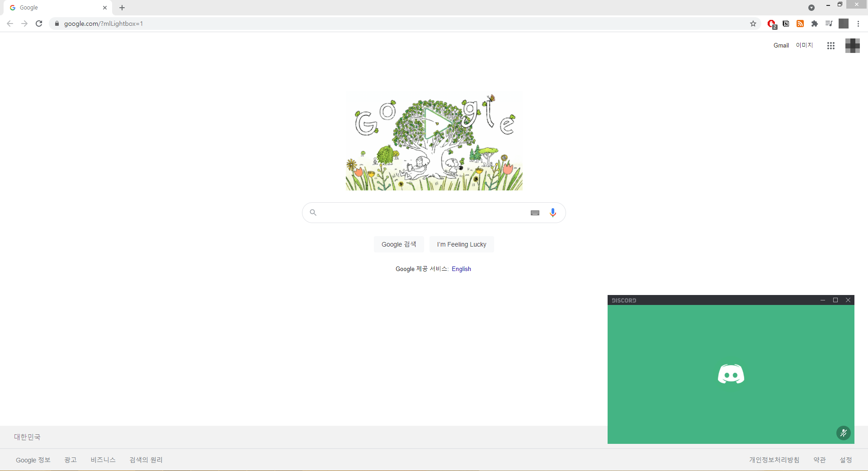Close the Discord popout window
The height and width of the screenshot is (471, 868).
point(848,300)
